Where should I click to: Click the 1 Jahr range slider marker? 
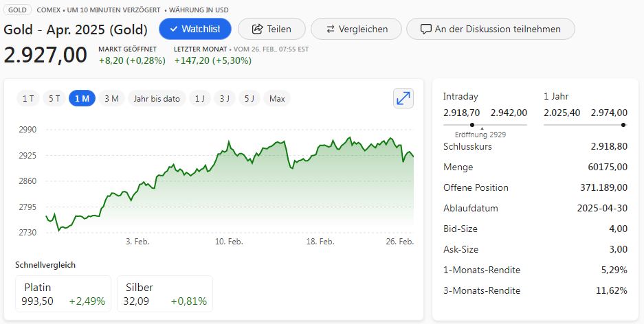(623, 124)
